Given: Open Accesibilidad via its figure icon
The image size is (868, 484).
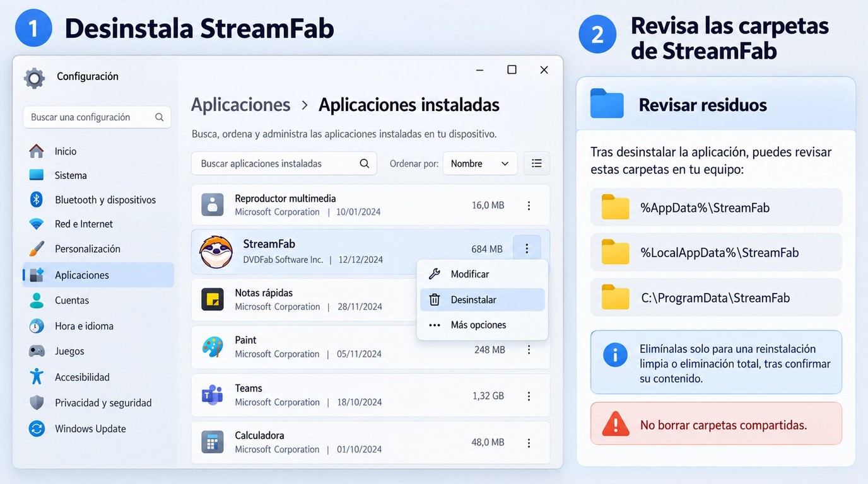Looking at the screenshot, I should coord(37,377).
